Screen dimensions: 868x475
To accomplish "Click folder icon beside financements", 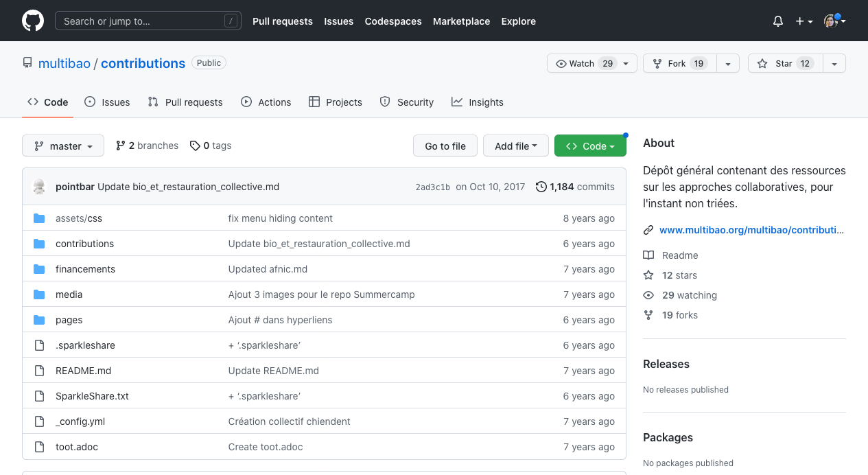I will [x=39, y=269].
